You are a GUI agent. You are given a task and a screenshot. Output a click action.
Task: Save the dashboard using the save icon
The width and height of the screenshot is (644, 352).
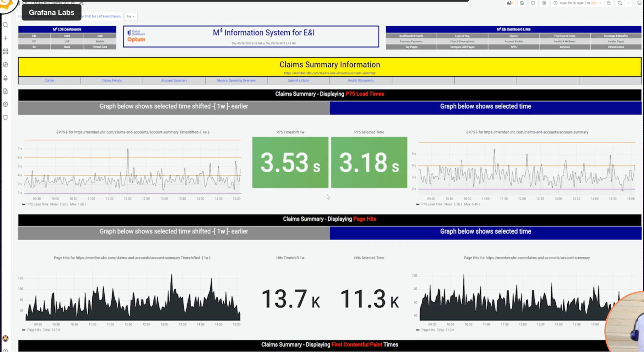click(522, 3)
